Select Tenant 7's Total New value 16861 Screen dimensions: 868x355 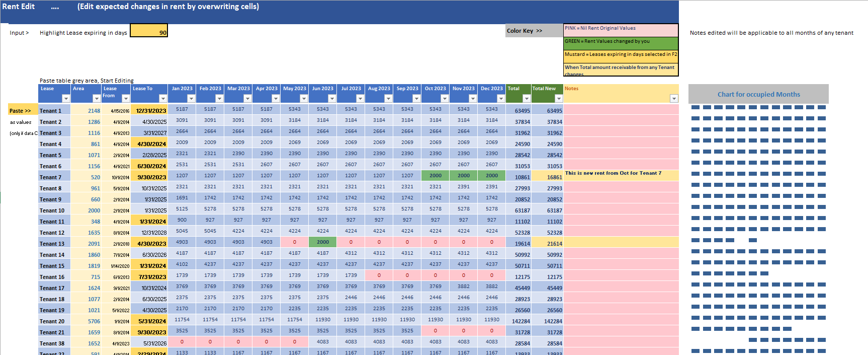click(x=548, y=177)
